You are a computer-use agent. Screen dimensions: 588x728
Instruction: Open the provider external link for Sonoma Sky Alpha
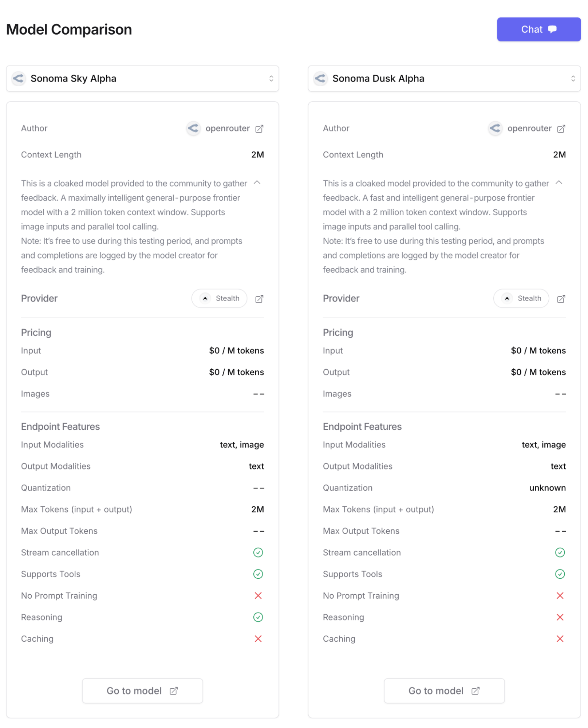[x=259, y=299]
